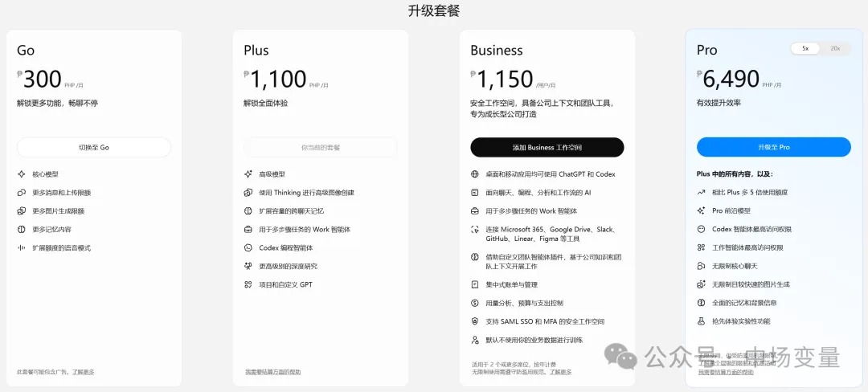
Task: Click the icon beside 更高级别的深度研究
Action: point(248,266)
